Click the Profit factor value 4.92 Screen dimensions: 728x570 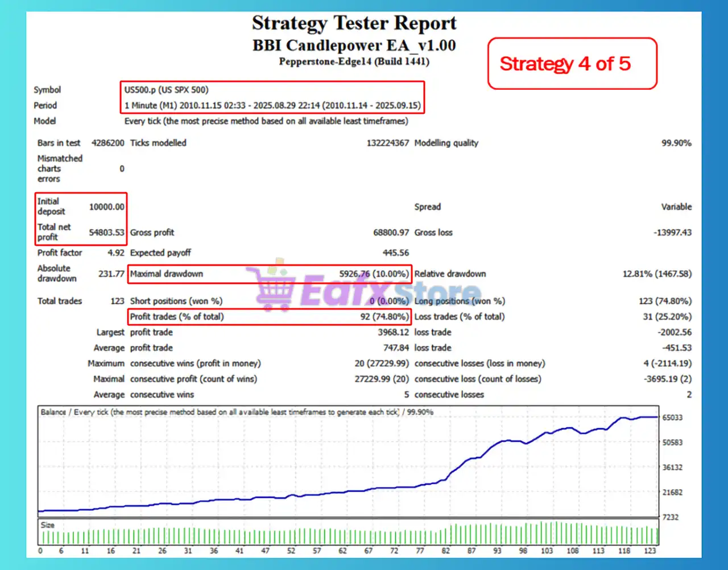(115, 253)
